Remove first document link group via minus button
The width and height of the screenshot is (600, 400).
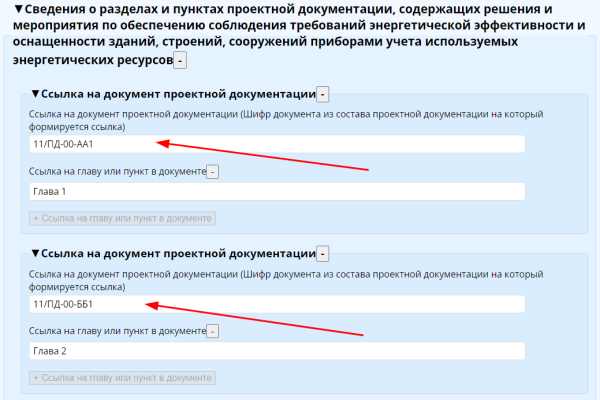(x=323, y=94)
